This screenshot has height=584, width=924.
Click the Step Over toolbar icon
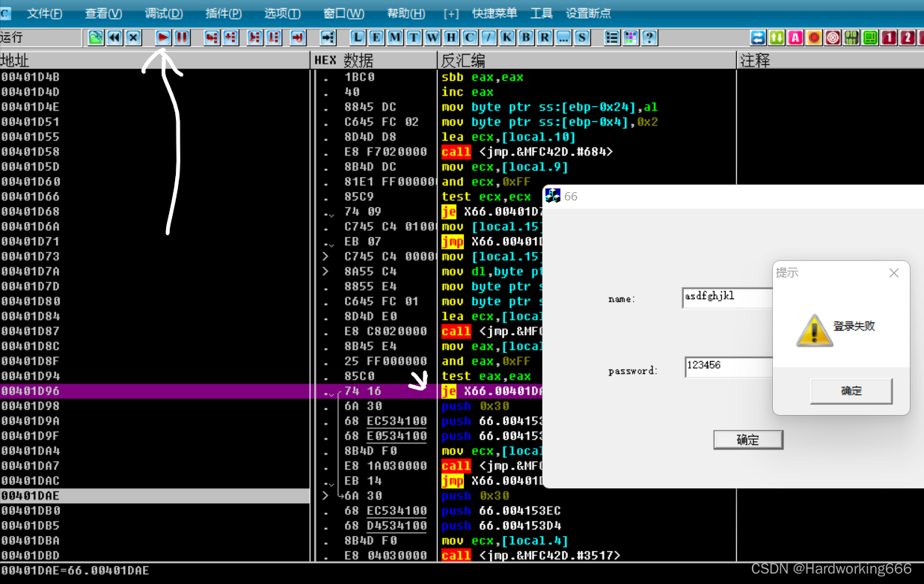pos(230,37)
